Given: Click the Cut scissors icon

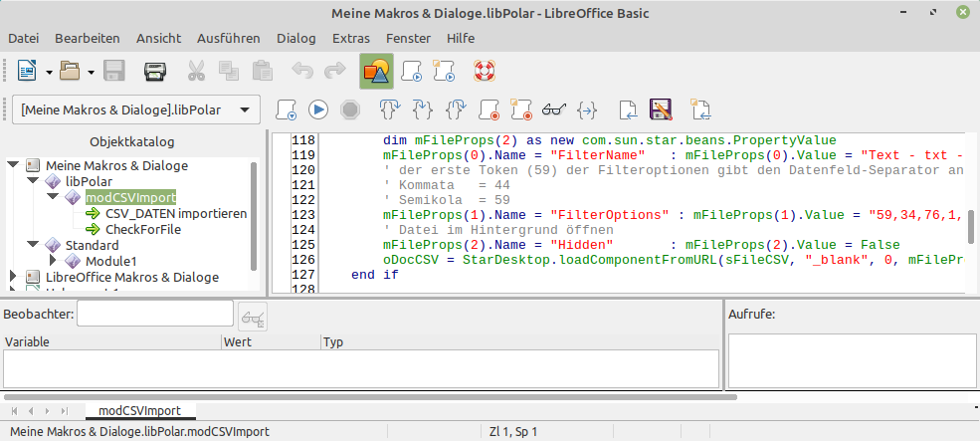Looking at the screenshot, I should pyautogui.click(x=196, y=72).
